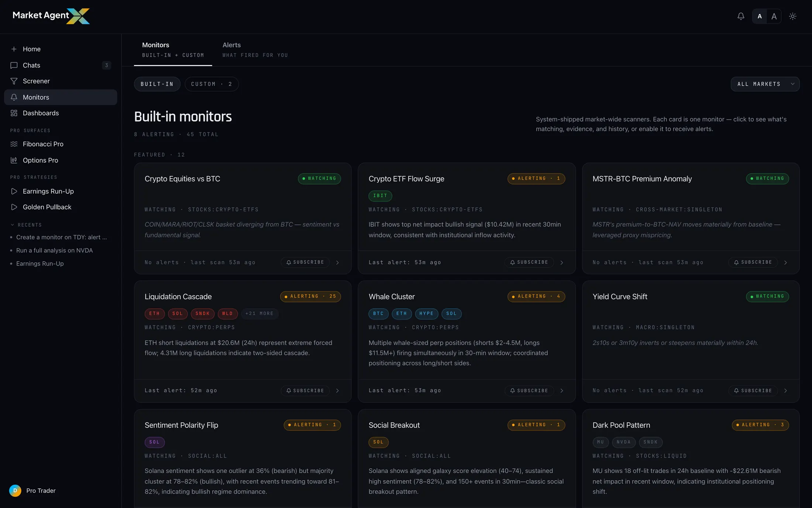Viewport: 812px width, 508px height.
Task: Open the All Markets dropdown
Action: click(x=765, y=84)
